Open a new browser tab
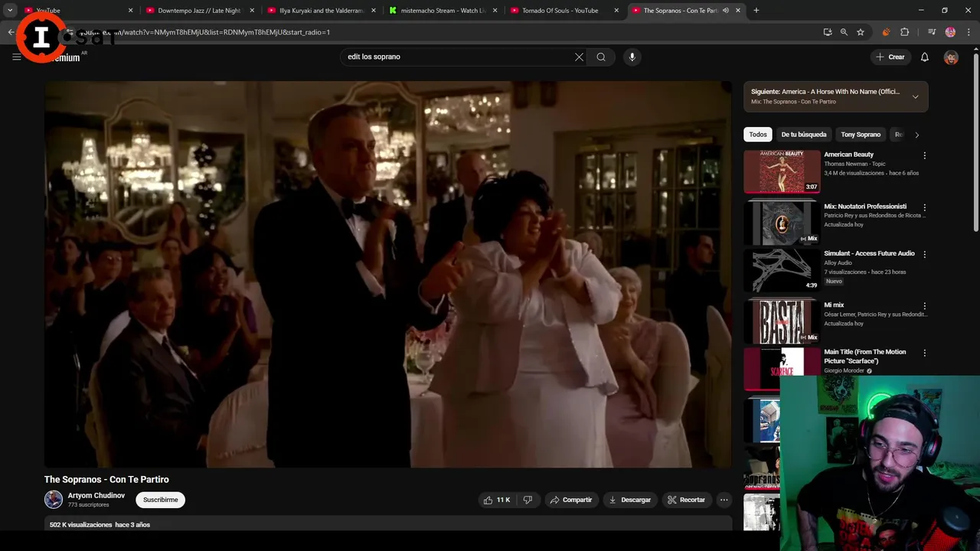The image size is (980, 551). [756, 11]
